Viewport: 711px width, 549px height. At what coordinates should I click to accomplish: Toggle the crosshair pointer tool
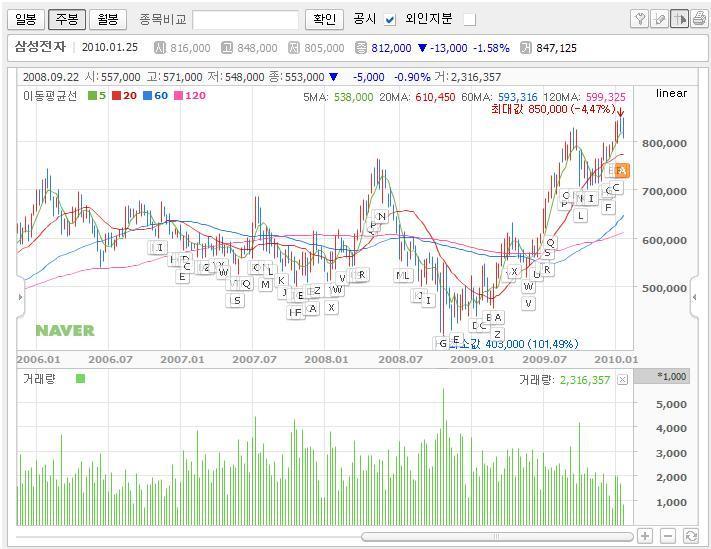679,19
